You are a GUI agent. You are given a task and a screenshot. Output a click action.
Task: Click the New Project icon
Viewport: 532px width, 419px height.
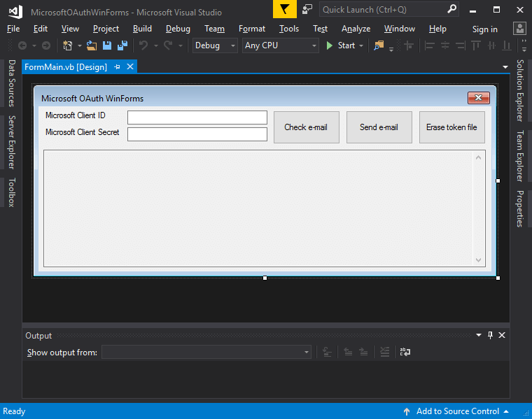[x=68, y=45]
